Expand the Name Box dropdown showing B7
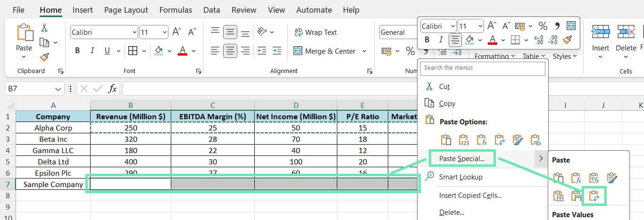 tap(58, 89)
